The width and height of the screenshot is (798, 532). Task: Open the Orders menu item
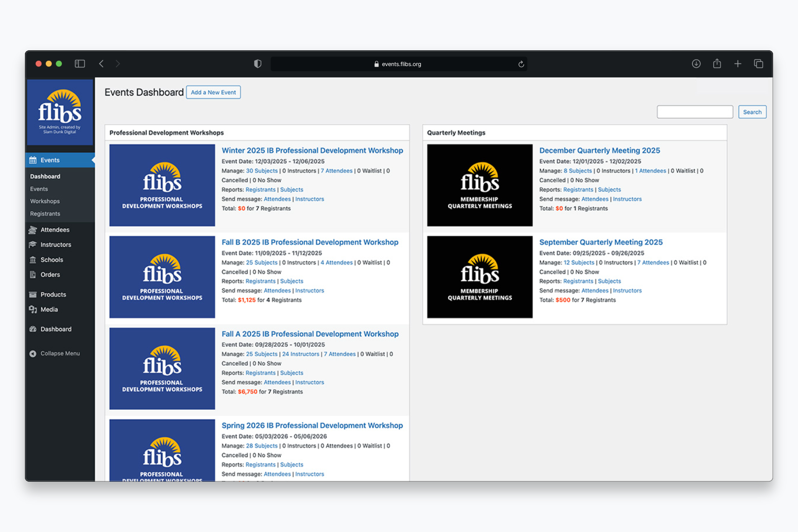pyautogui.click(x=50, y=275)
